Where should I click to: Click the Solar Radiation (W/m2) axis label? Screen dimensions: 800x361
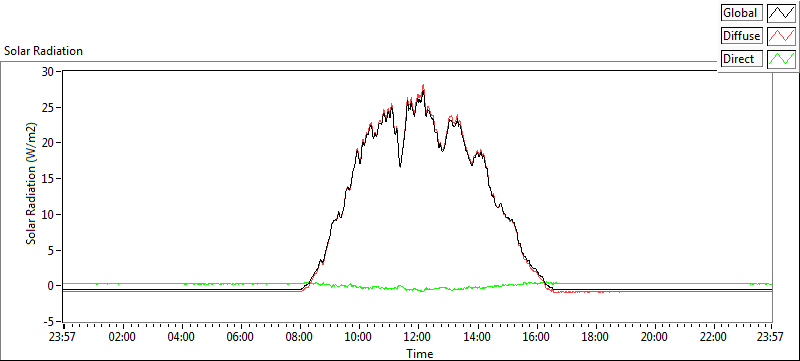point(32,183)
